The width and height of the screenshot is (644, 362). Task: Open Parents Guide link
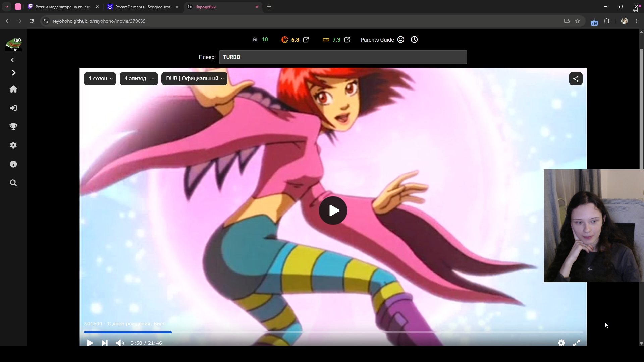click(x=377, y=40)
